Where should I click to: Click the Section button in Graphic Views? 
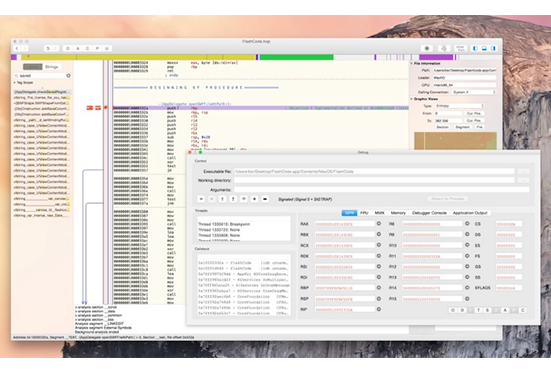point(443,127)
